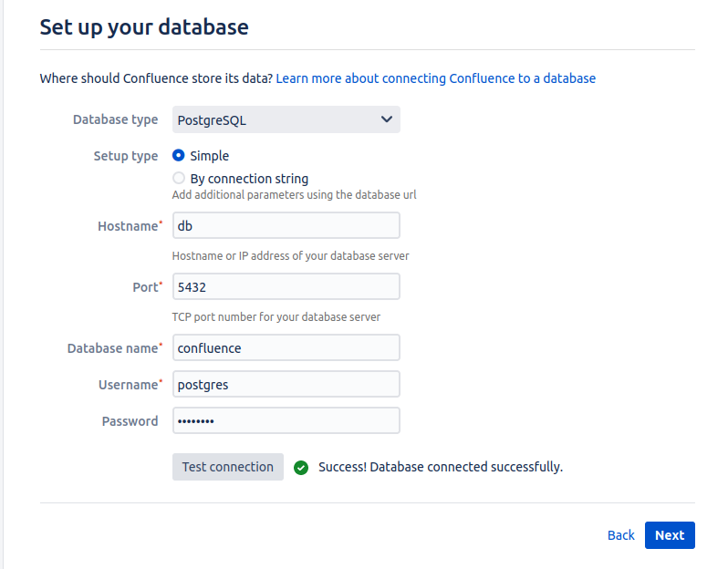Choose the By connection string radio circle
Viewport: 728px width, 569px height.
(178, 178)
